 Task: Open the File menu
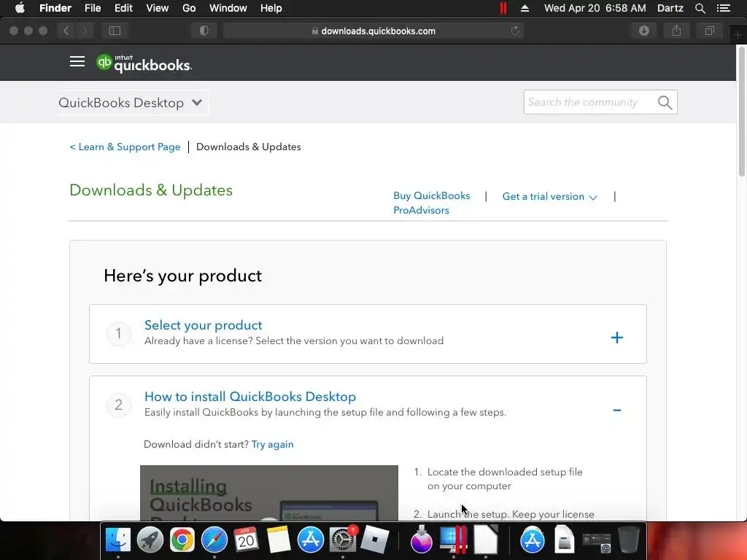click(93, 8)
